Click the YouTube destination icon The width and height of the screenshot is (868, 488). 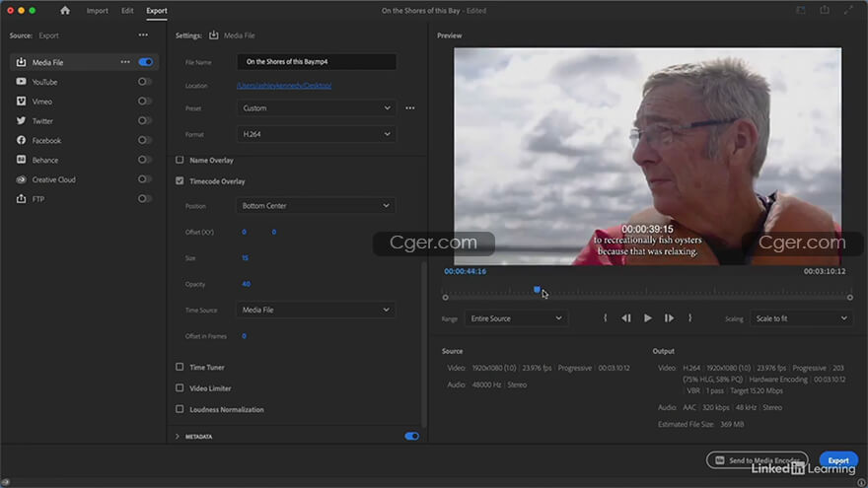21,81
